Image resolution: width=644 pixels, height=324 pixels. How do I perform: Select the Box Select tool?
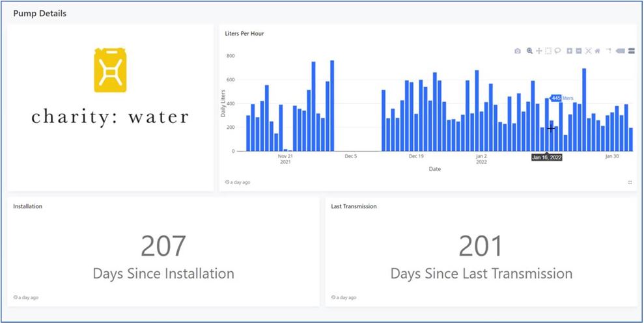[548, 51]
